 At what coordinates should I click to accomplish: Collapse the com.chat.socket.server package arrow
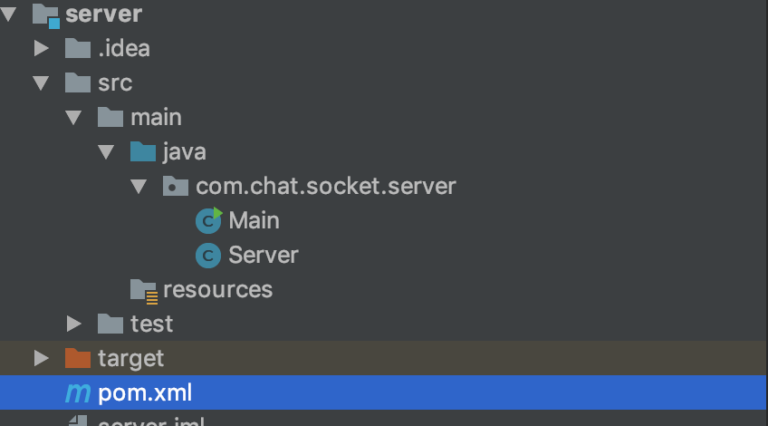pyautogui.click(x=139, y=187)
